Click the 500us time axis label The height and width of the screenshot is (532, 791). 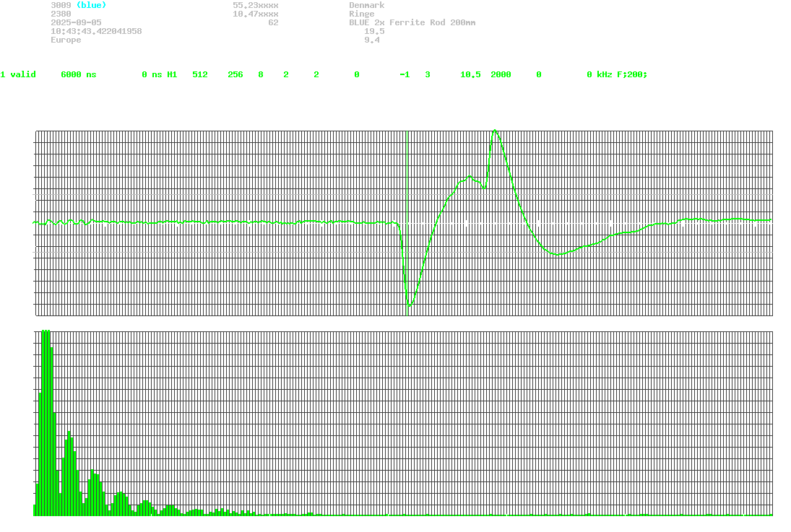(403, 326)
